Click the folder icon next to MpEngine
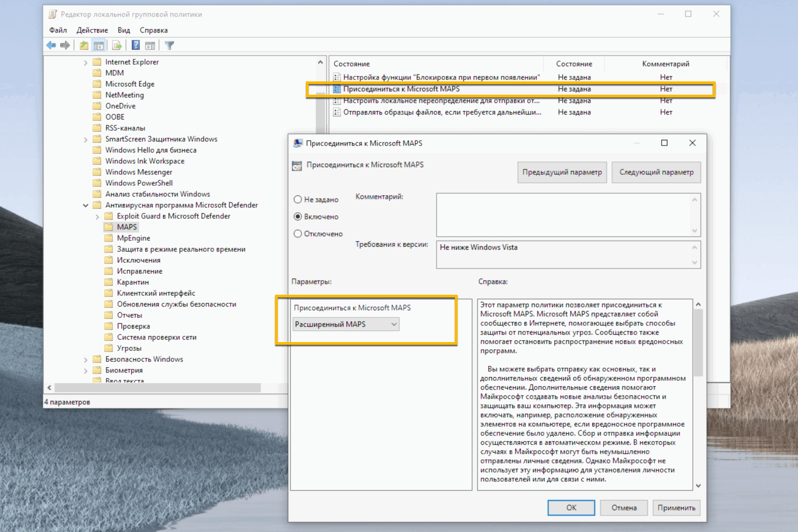Image resolution: width=798 pixels, height=532 pixels. (x=109, y=238)
